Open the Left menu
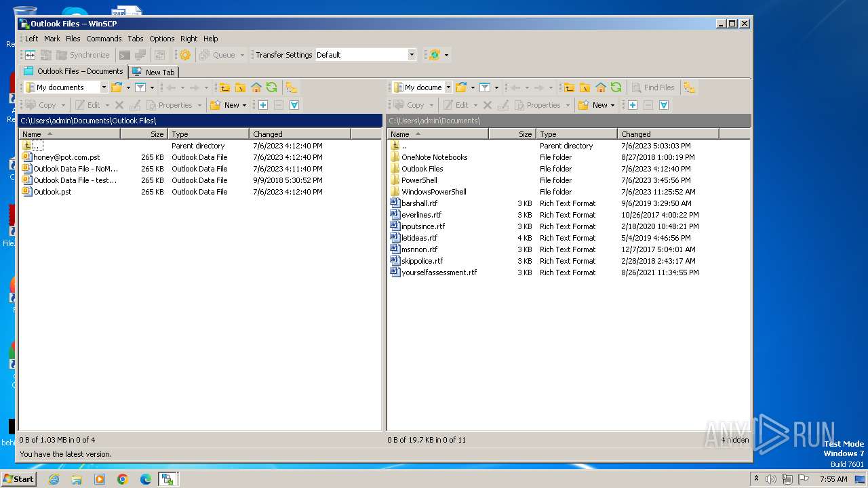This screenshot has width=868, height=488. 32,39
